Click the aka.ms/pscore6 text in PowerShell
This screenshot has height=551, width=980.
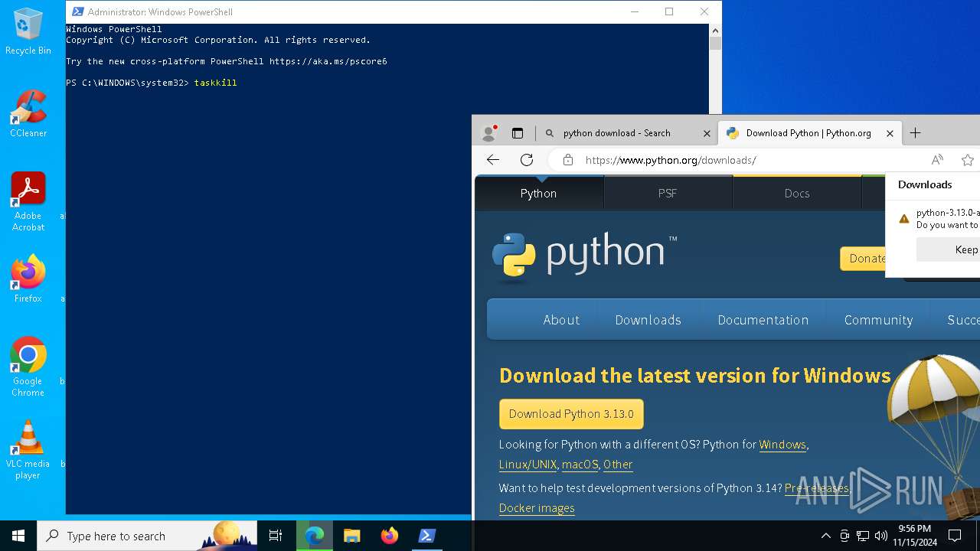(x=328, y=61)
